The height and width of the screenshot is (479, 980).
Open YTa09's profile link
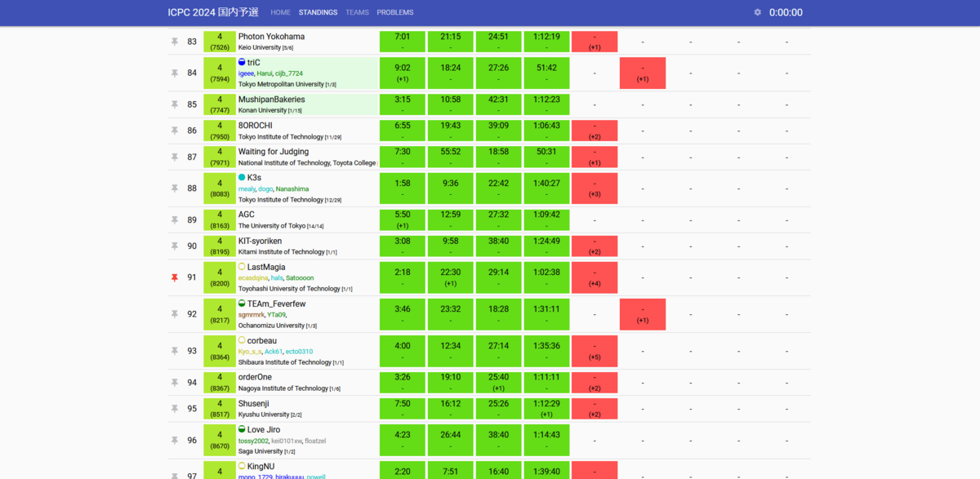coord(276,314)
